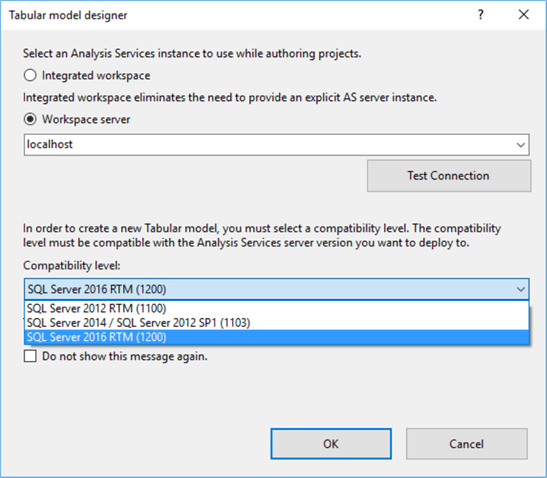Image resolution: width=547 pixels, height=478 pixels.
Task: Select the Workspace server radio button
Action: [30, 119]
